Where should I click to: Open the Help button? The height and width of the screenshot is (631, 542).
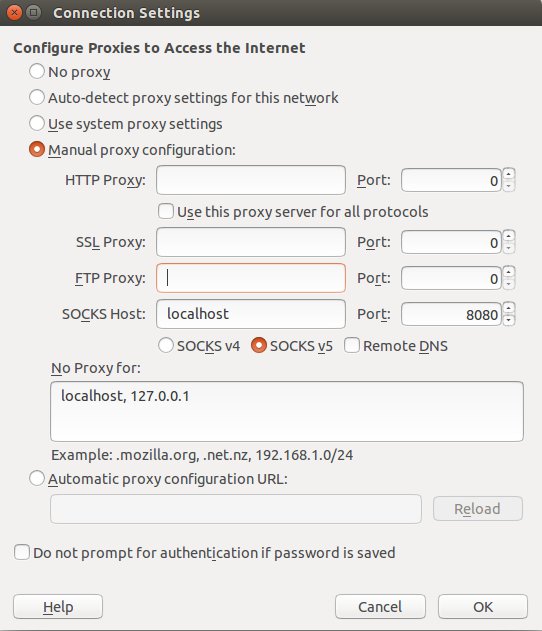pos(58,606)
